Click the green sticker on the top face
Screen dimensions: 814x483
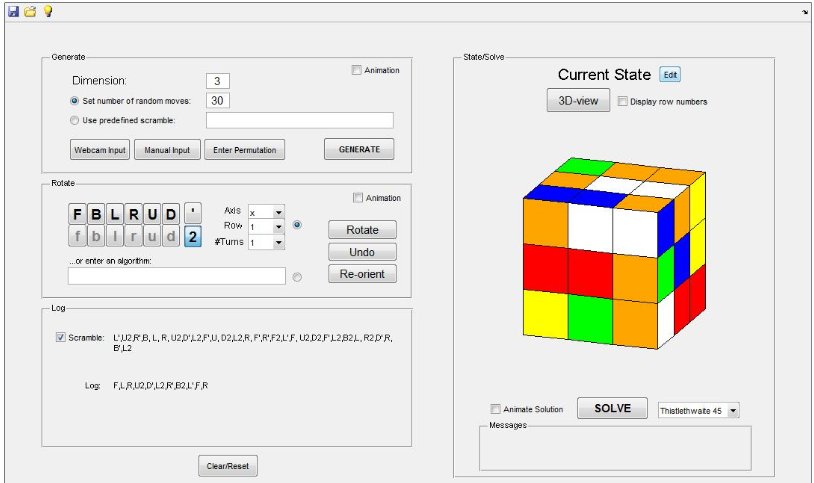tap(585, 167)
